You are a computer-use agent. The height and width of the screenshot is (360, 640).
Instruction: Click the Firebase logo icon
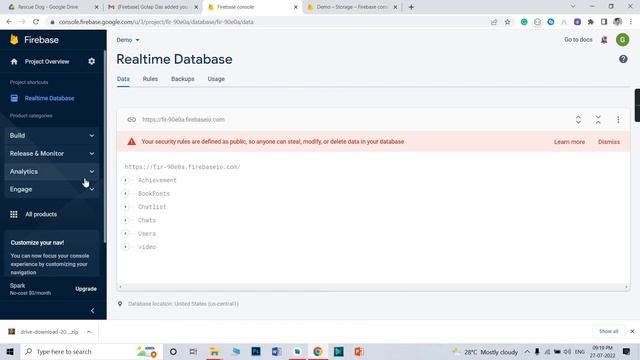pos(14,39)
